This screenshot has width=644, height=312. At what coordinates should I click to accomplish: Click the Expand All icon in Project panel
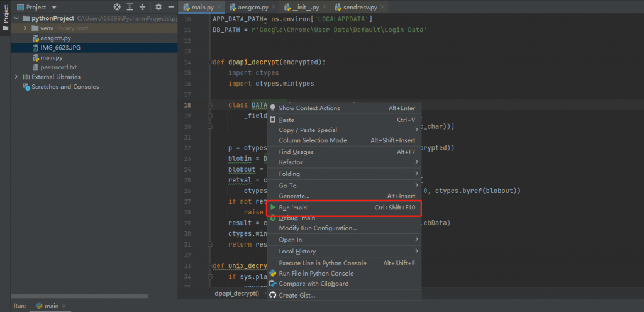coord(130,7)
